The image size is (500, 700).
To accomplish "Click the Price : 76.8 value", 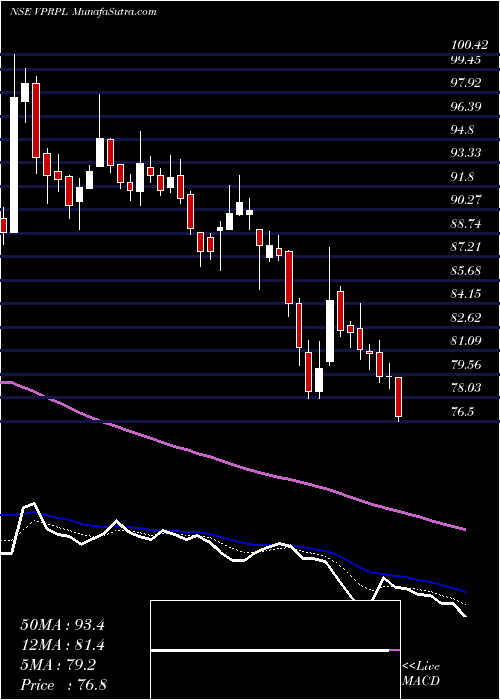I will pyautogui.click(x=62, y=685).
